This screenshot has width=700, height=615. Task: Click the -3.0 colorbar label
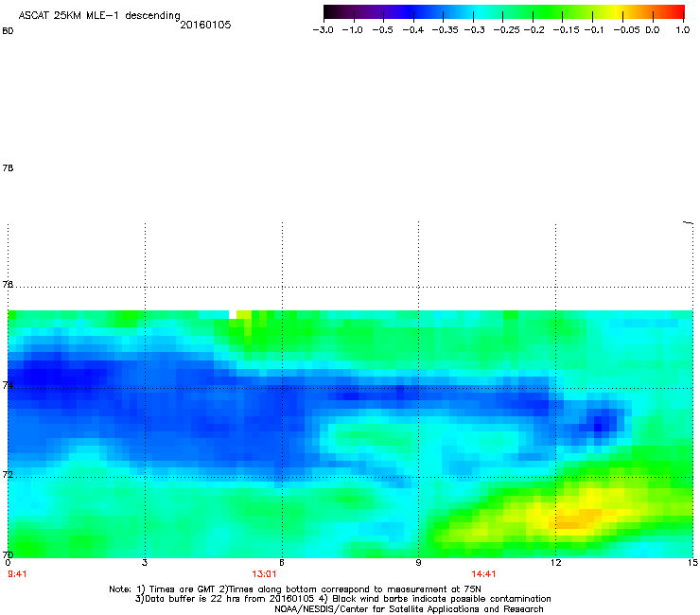pos(323,30)
